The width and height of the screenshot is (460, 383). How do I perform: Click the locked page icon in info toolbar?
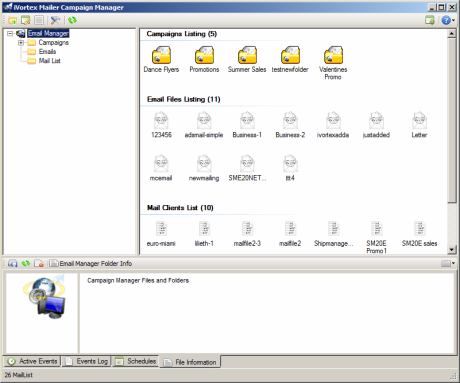[39, 264]
